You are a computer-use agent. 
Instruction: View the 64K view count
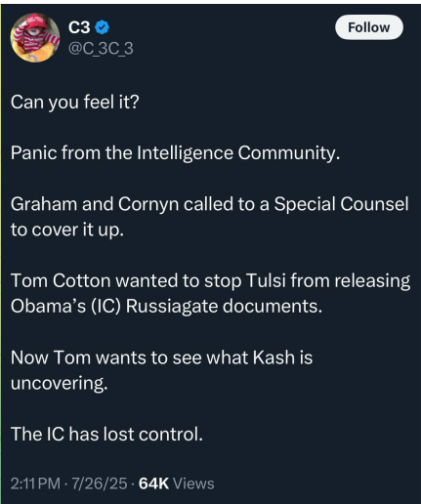click(153, 483)
